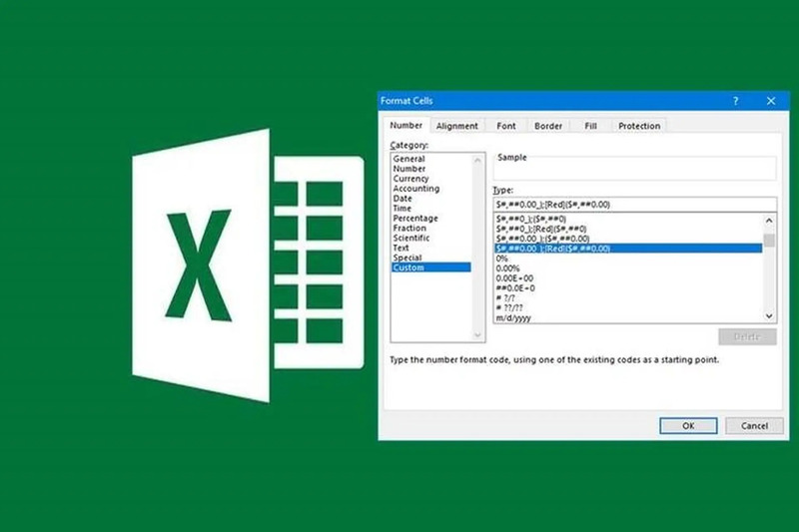Click the format list scrollbar thumb
This screenshot has width=799, height=532.
click(x=769, y=241)
